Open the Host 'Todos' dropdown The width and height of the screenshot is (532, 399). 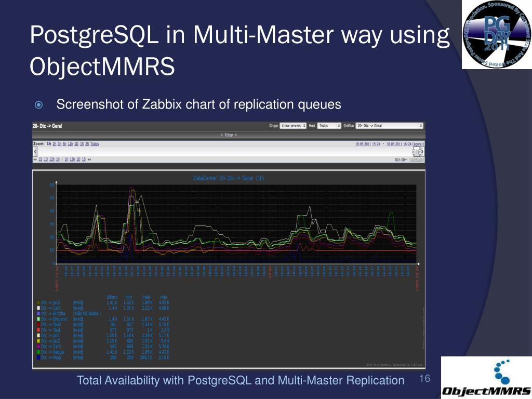pos(329,126)
